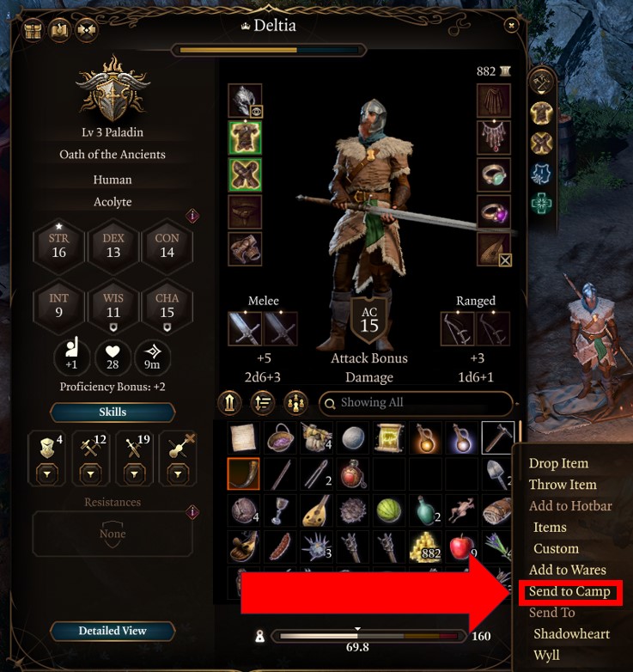Click the green gem ring slot

493,174
